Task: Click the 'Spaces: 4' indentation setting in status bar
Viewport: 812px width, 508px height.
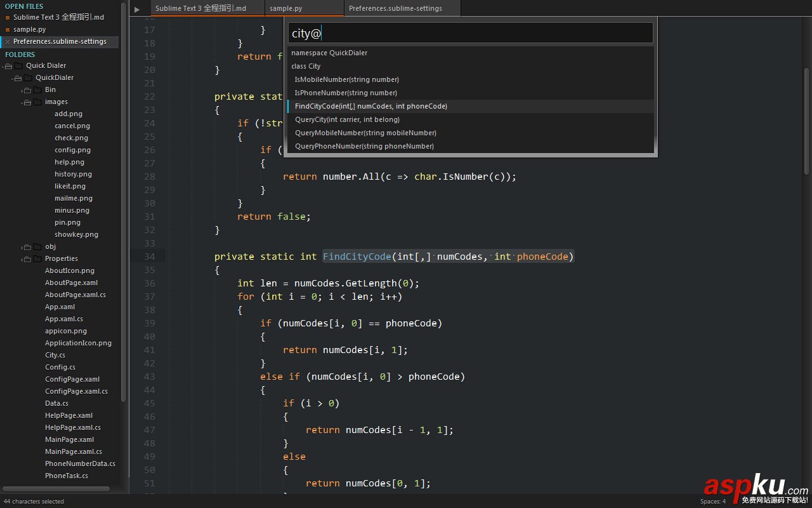Action: pyautogui.click(x=713, y=502)
